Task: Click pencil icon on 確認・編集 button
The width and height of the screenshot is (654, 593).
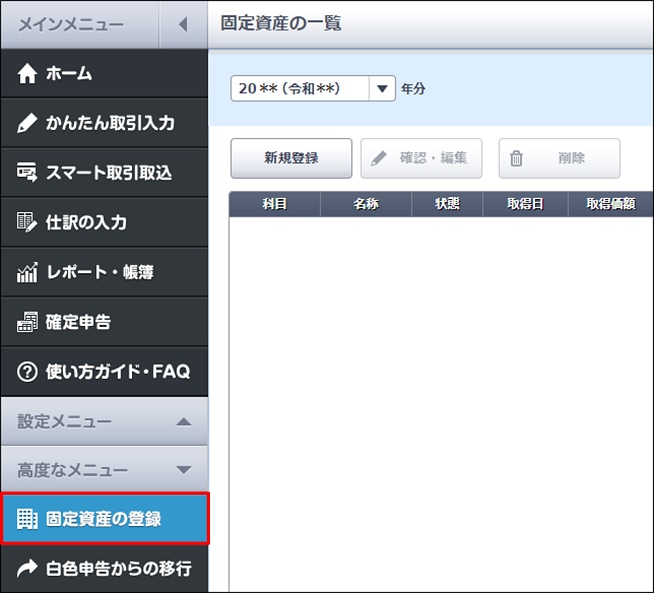Action: tap(379, 158)
